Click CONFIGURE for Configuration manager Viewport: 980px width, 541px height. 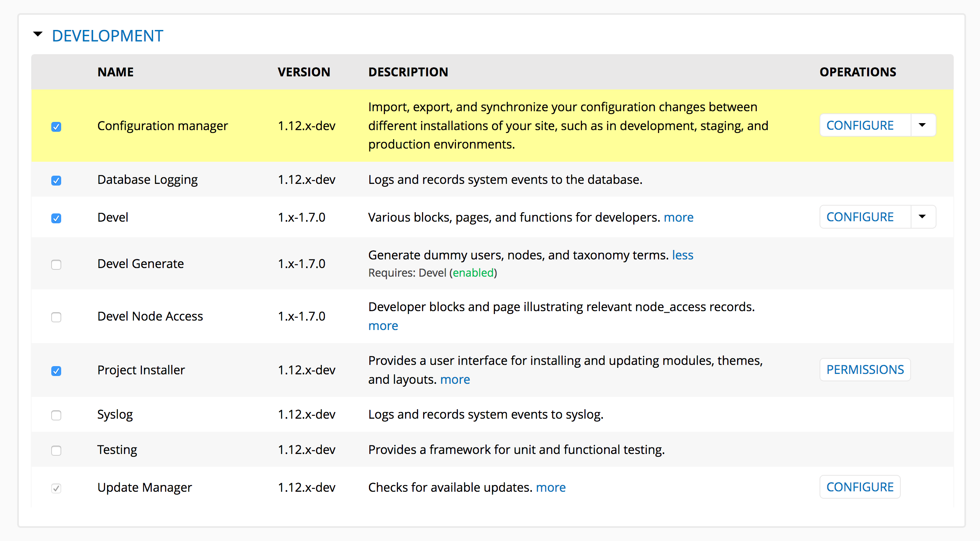point(860,125)
